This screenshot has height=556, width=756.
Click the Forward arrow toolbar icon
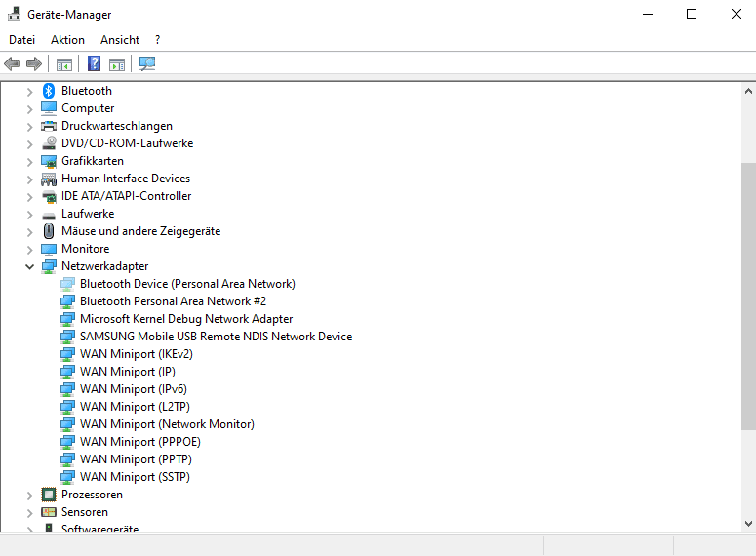tap(34, 63)
